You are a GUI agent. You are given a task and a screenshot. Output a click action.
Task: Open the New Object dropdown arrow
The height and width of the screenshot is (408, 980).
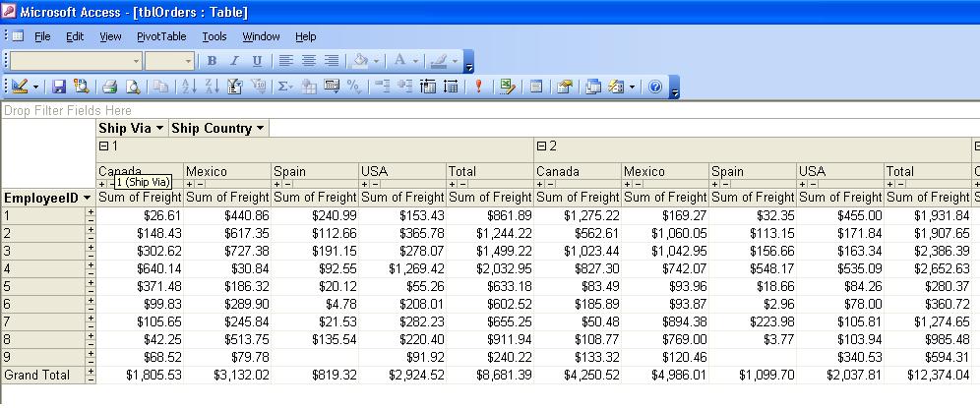coord(632,87)
